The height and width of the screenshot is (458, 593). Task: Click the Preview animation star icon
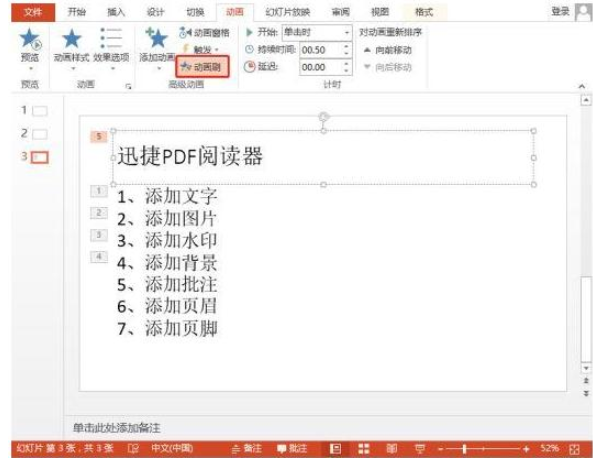coord(30,40)
